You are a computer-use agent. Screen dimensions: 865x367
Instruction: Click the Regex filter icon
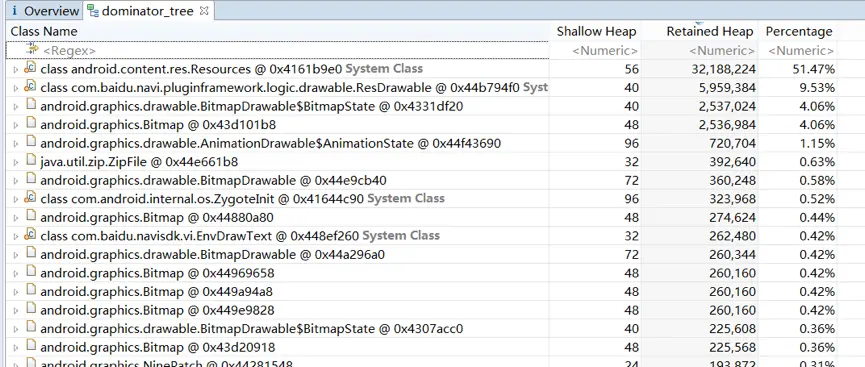tap(32, 50)
